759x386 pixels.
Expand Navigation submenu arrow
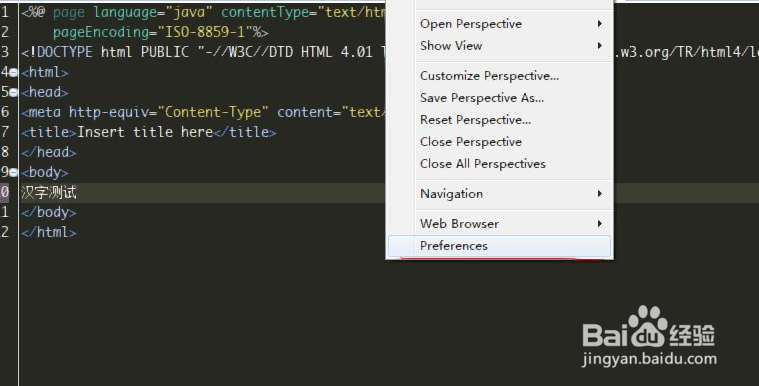pos(600,194)
